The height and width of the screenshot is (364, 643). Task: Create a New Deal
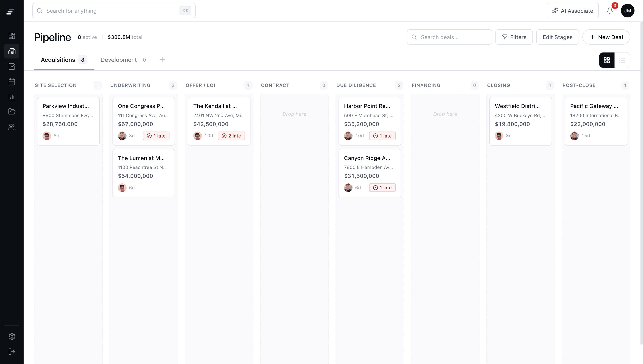pos(606,37)
